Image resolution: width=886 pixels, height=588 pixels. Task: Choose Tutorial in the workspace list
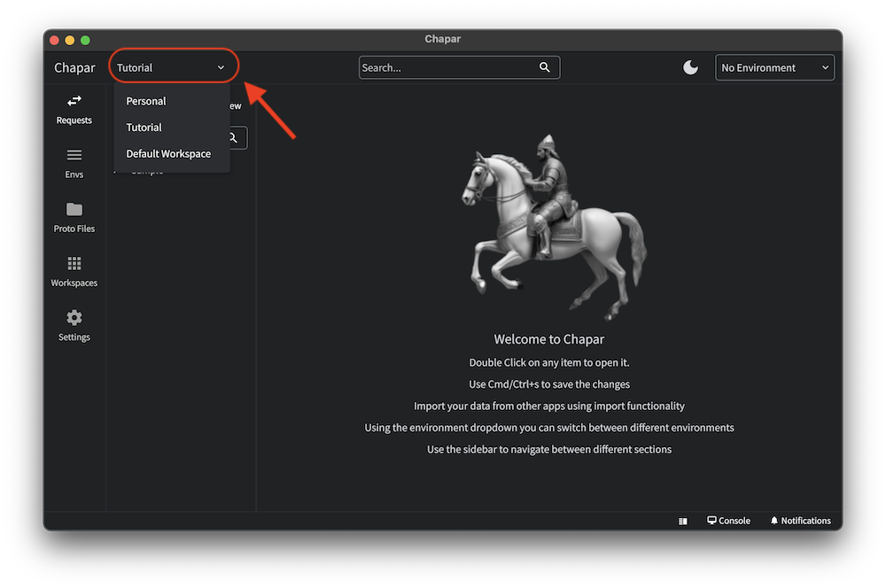tap(144, 128)
